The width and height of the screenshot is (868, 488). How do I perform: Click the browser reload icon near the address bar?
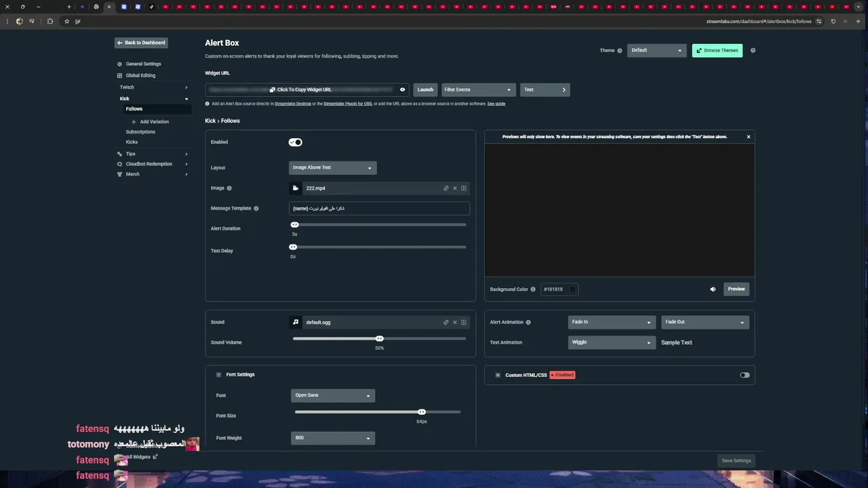coord(833,21)
